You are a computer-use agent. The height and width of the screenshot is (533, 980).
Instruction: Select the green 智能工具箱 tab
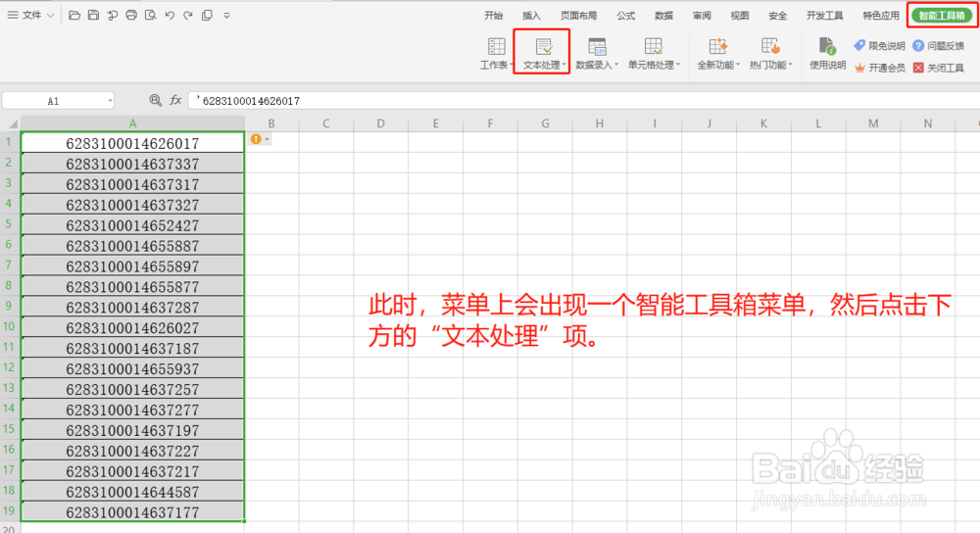pos(942,16)
